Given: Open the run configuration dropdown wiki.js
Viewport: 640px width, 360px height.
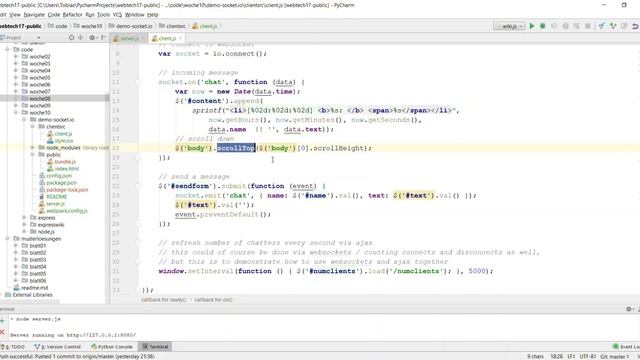Looking at the screenshot, I should [x=509, y=26].
